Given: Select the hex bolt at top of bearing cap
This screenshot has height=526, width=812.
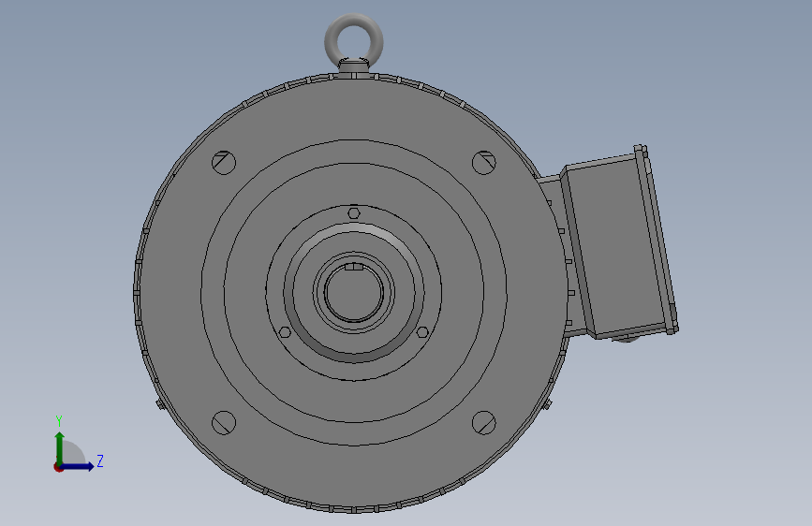Looking at the screenshot, I should (354, 213).
